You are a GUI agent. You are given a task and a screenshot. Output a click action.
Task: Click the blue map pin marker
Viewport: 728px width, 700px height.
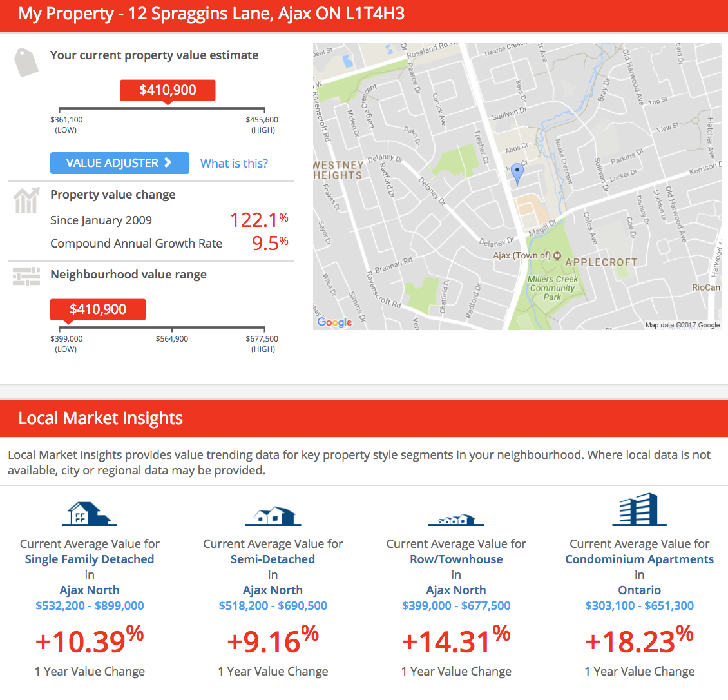[517, 175]
